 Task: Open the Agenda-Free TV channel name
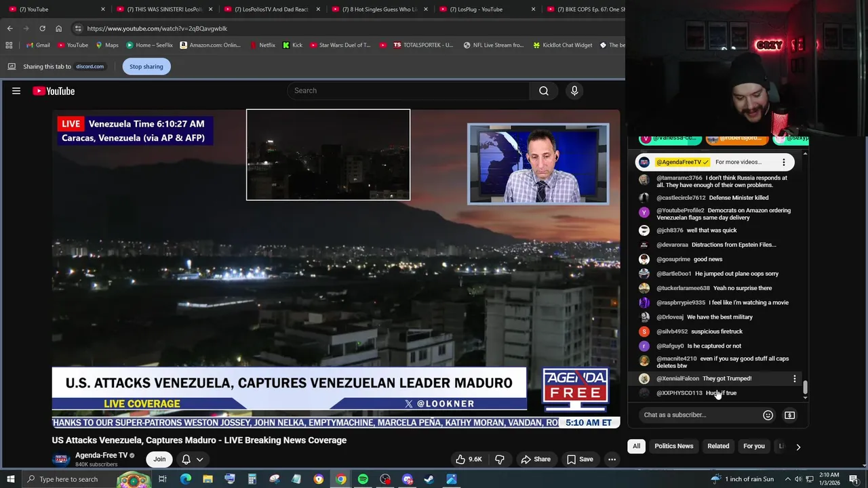coord(101,455)
